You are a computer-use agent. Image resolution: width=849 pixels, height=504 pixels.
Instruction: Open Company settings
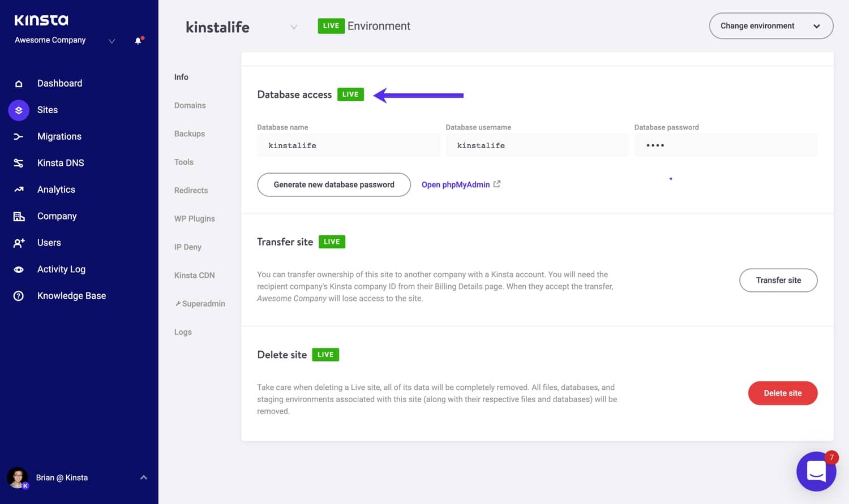point(57,216)
